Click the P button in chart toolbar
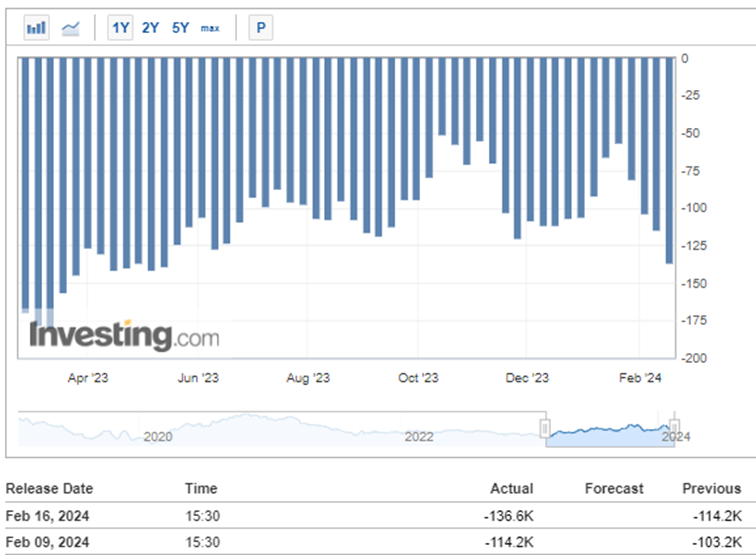The width and height of the screenshot is (756, 555). [x=261, y=28]
